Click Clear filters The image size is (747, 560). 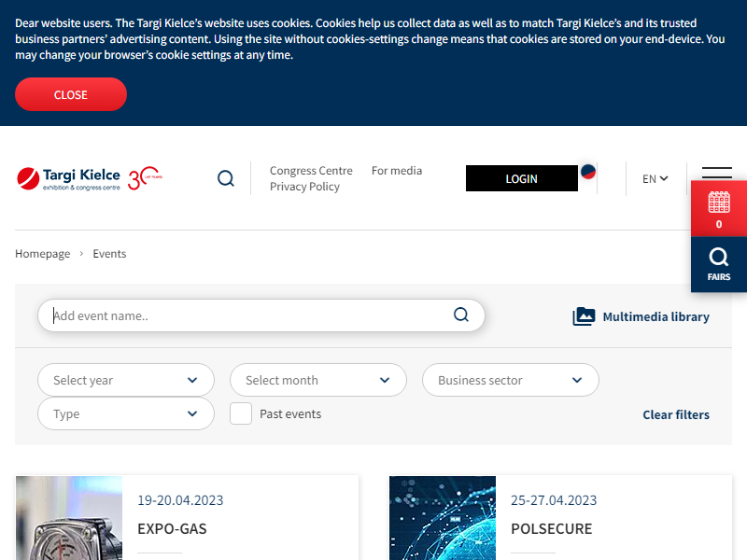pos(676,414)
